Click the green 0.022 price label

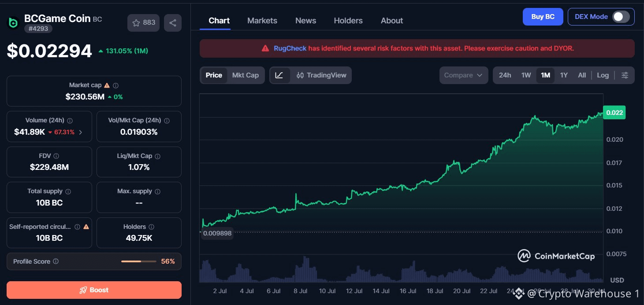[x=614, y=113]
